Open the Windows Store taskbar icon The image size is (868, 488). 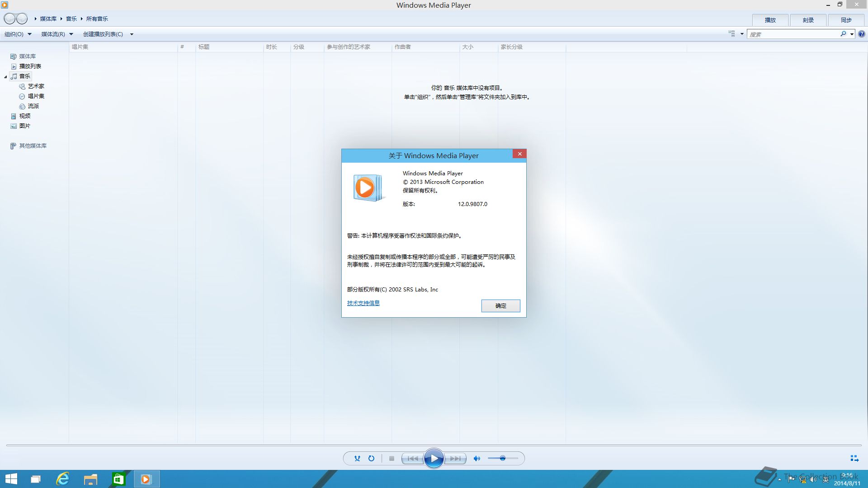tap(118, 479)
